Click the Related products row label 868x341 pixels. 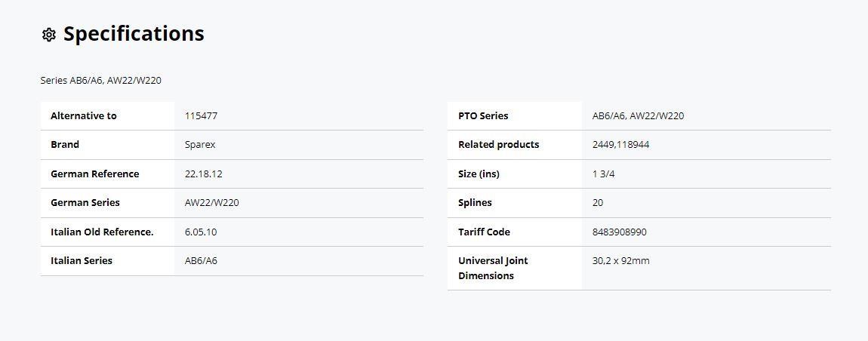tap(499, 145)
